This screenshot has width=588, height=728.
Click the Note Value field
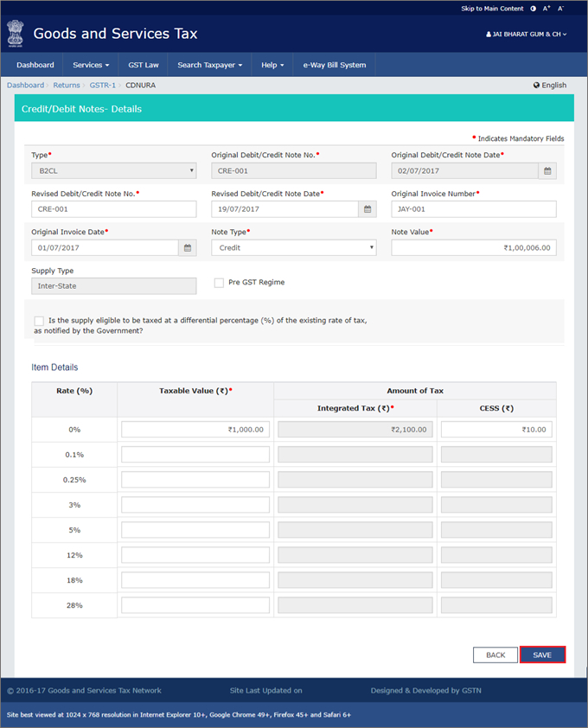click(x=474, y=248)
